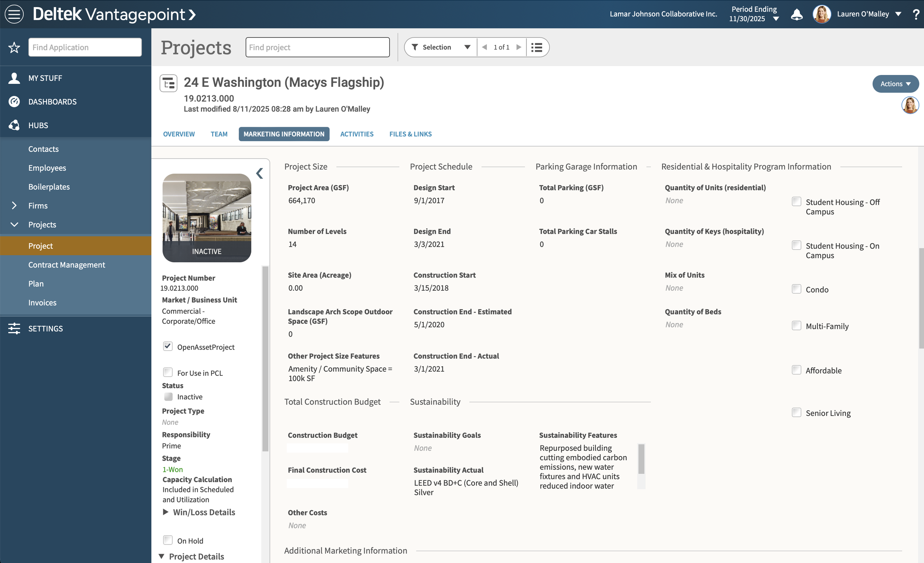The width and height of the screenshot is (924, 563).
Task: Collapse the left project summary pane
Action: [x=259, y=173]
